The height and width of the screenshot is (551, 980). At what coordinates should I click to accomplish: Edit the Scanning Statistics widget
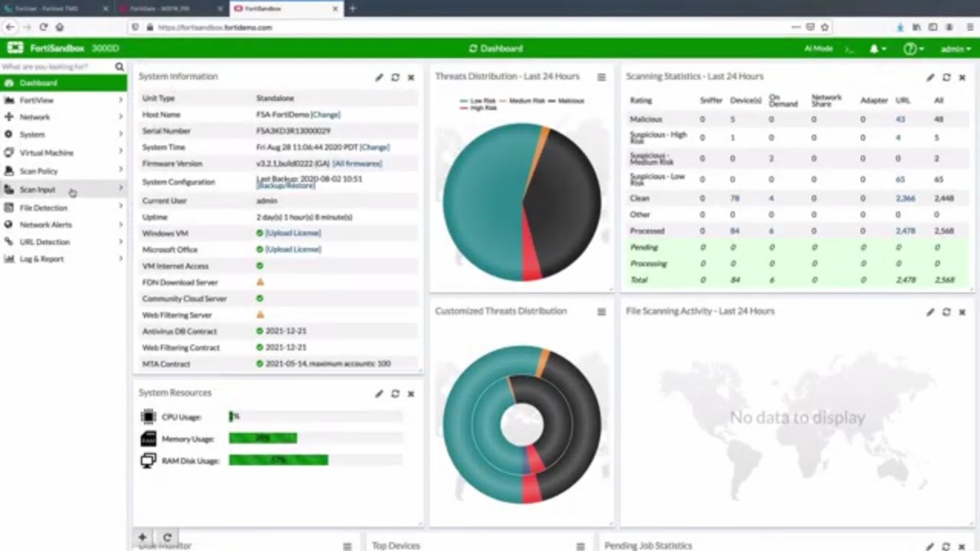[930, 77]
